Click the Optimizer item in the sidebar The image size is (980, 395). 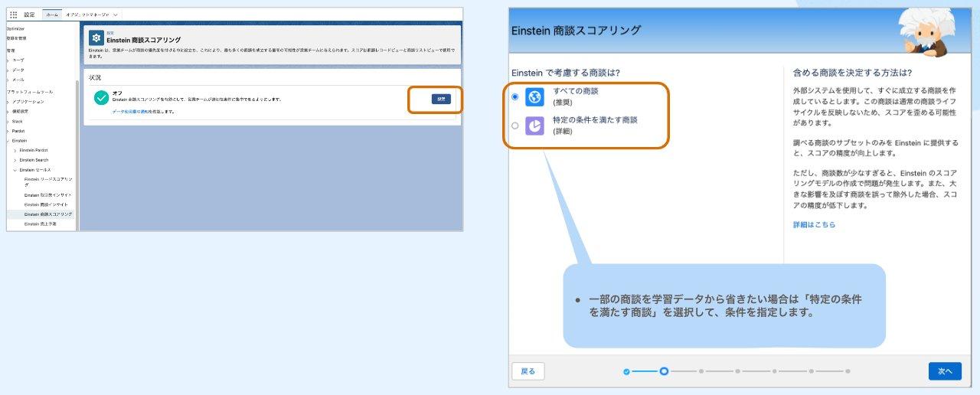(15, 28)
